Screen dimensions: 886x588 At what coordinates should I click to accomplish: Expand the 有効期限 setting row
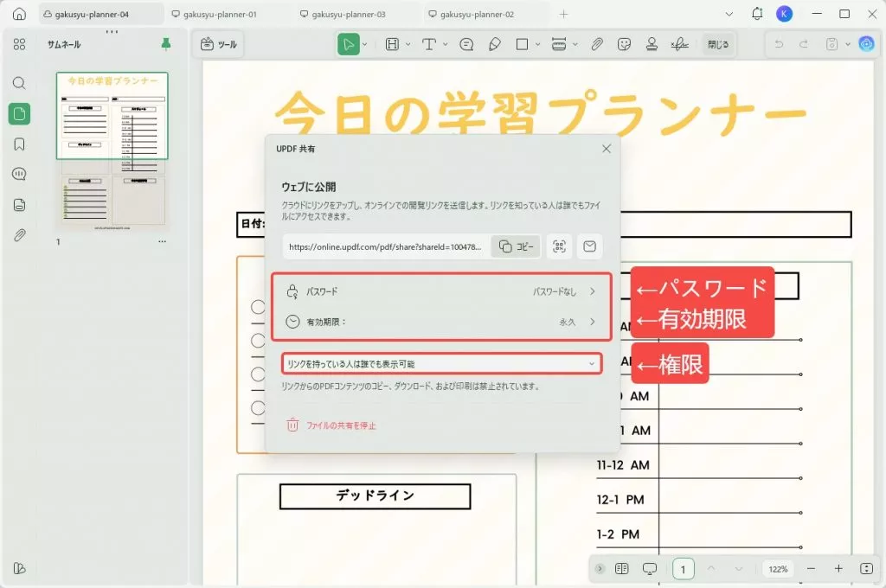tap(442, 322)
